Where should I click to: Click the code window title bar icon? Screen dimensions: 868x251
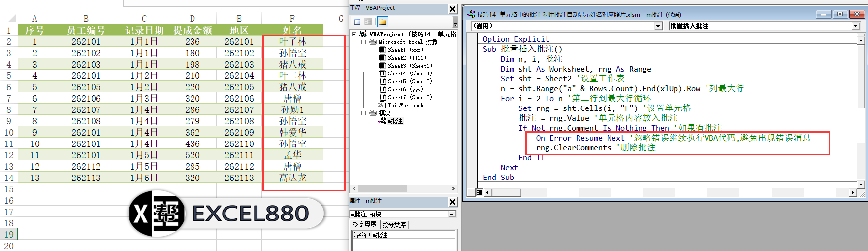(471, 14)
